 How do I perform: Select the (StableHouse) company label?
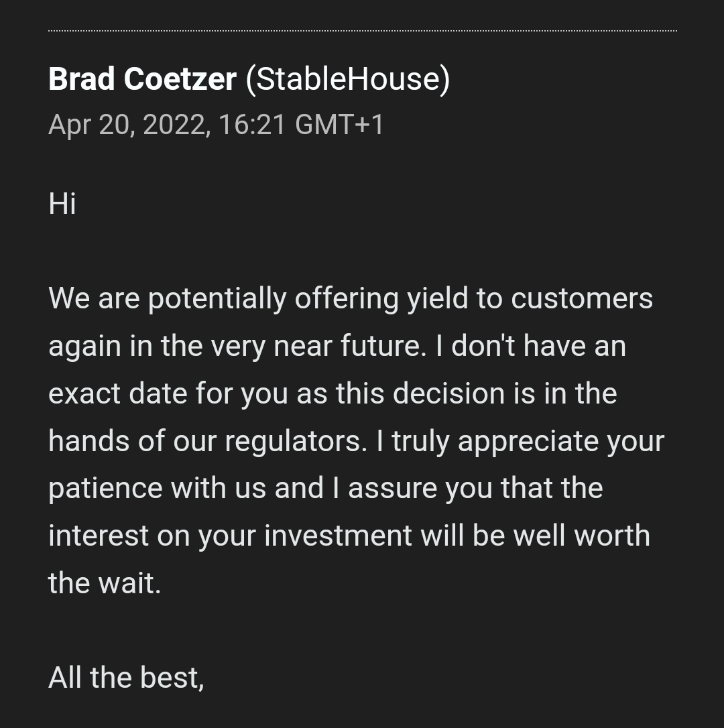point(347,79)
